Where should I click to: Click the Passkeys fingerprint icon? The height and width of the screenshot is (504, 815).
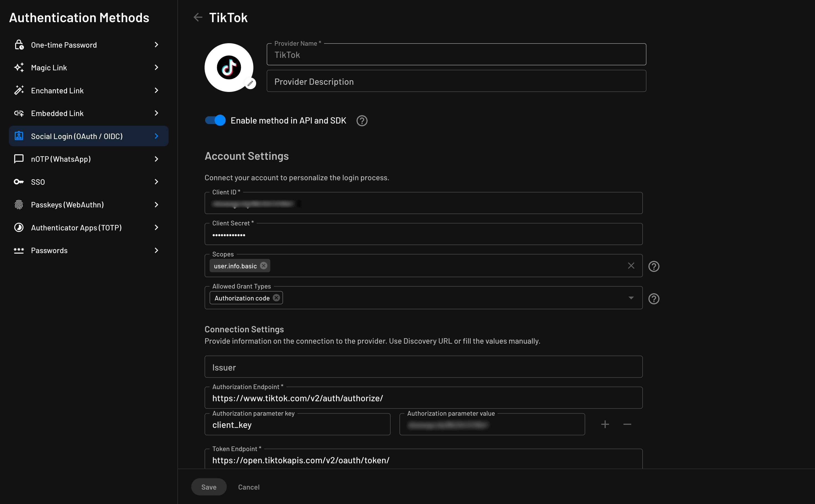click(x=19, y=204)
